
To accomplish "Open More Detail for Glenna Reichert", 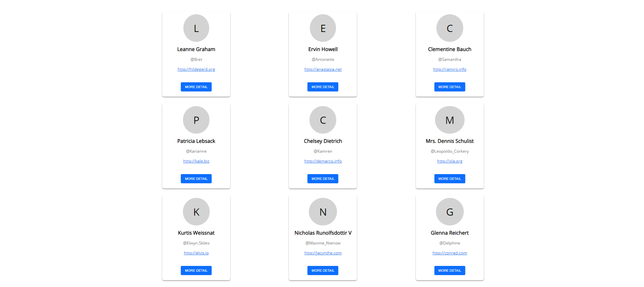I will coord(449,271).
